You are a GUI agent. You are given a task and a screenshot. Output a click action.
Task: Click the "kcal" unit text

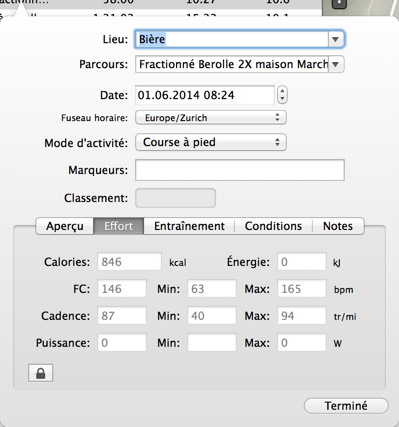(x=178, y=263)
